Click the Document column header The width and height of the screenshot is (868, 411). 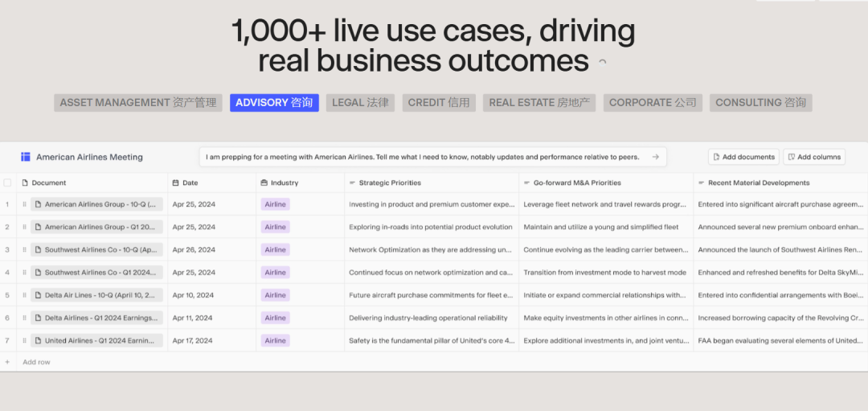(92, 183)
